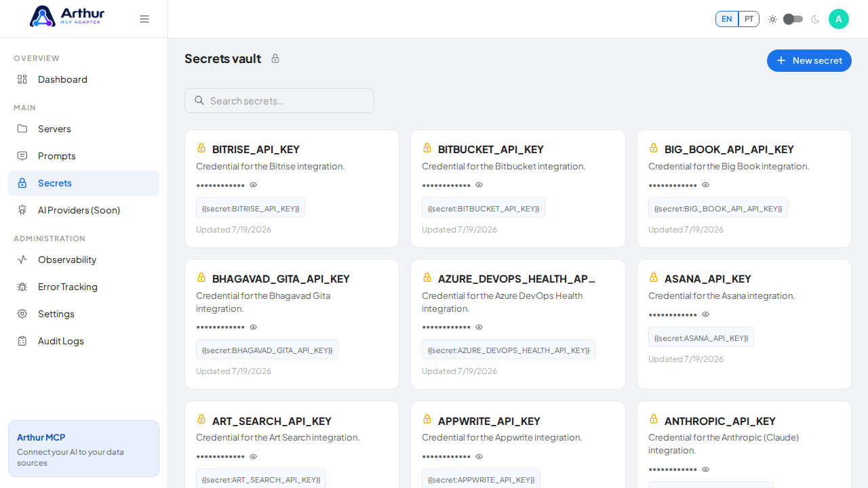Copy {{secret:BHAGAVAD_GITA_API_KEY}} reference chip

[267, 350]
